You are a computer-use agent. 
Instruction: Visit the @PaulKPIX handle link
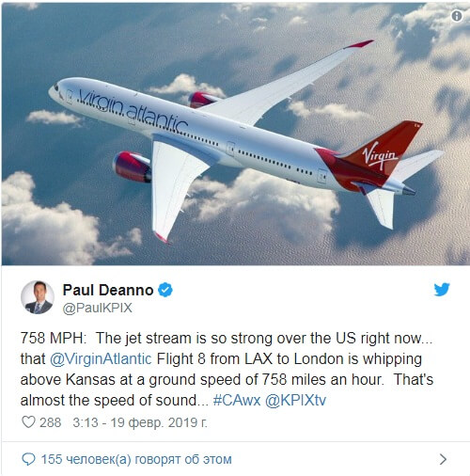coord(97,308)
